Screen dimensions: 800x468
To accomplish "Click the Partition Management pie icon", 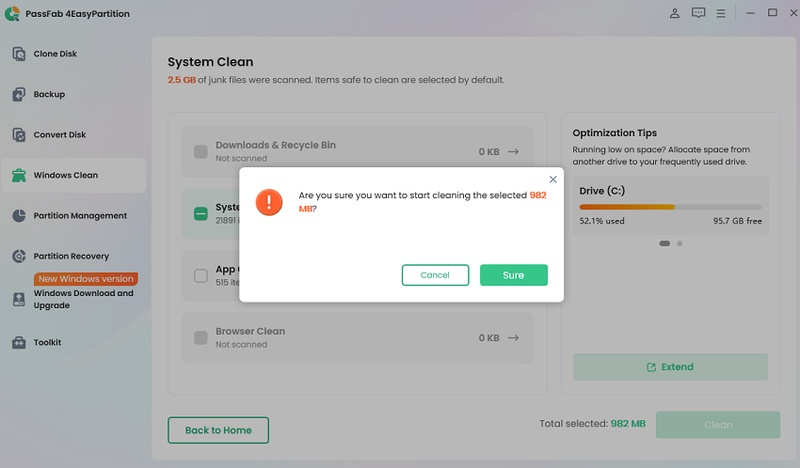I will pyautogui.click(x=19, y=215).
